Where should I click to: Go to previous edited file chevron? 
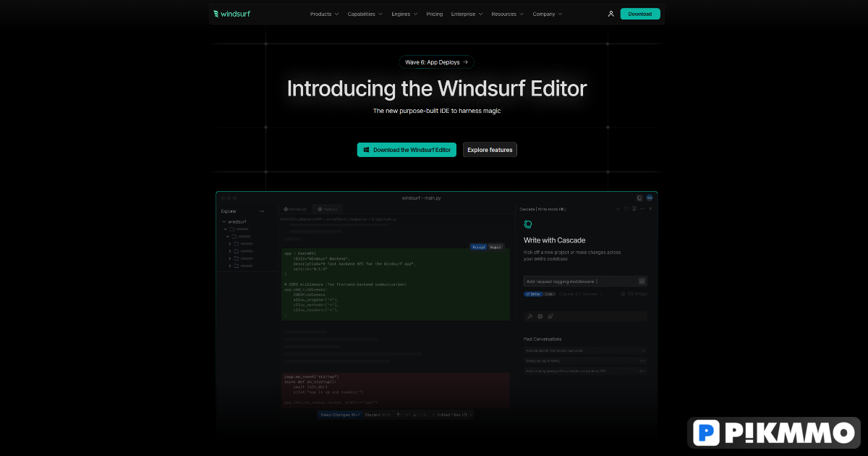pyautogui.click(x=434, y=415)
